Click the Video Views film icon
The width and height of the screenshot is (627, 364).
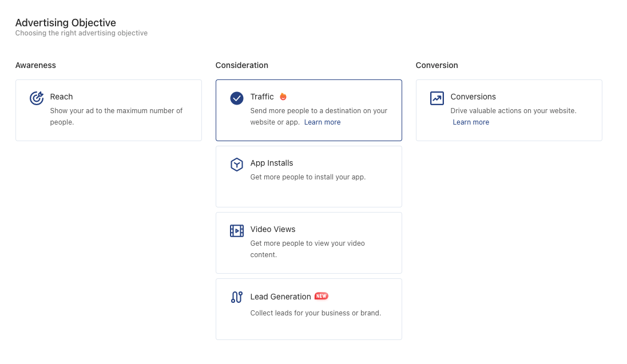pos(237,230)
